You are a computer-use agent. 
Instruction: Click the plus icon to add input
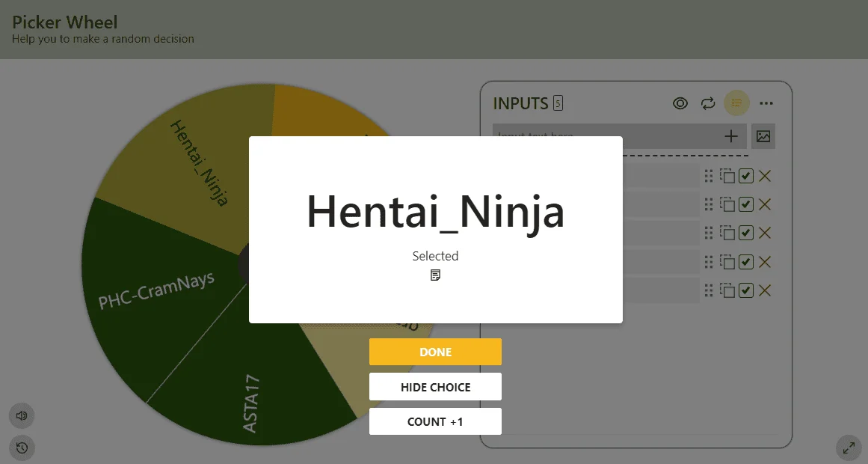pyautogui.click(x=730, y=136)
